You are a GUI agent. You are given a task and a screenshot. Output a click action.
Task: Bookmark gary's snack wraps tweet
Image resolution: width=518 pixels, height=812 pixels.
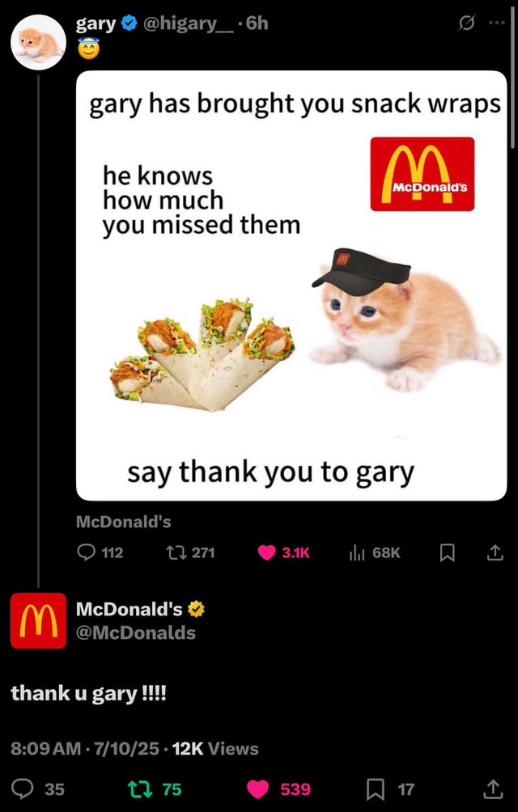point(447,553)
